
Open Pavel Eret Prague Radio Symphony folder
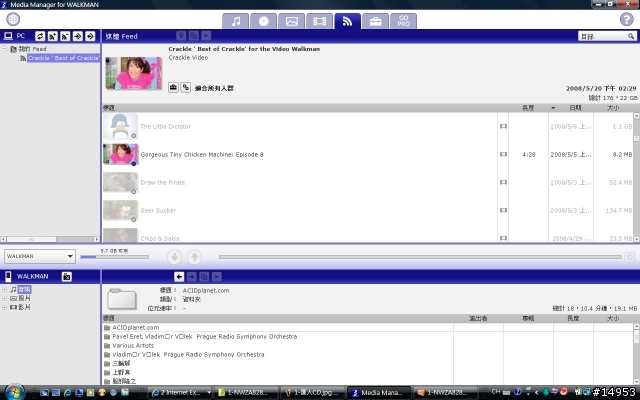pyautogui.click(x=278, y=336)
